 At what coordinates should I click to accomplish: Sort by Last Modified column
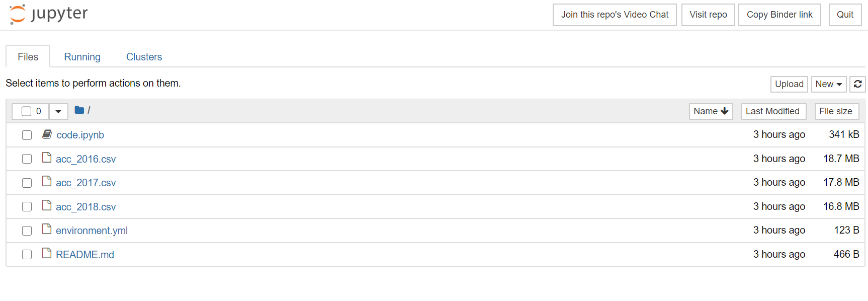point(773,111)
